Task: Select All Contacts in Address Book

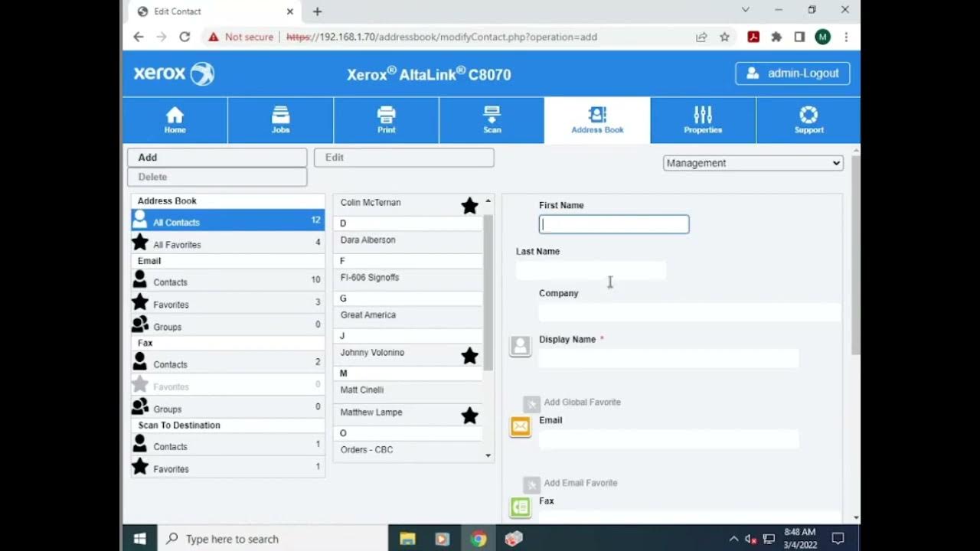Action: pyautogui.click(x=228, y=220)
